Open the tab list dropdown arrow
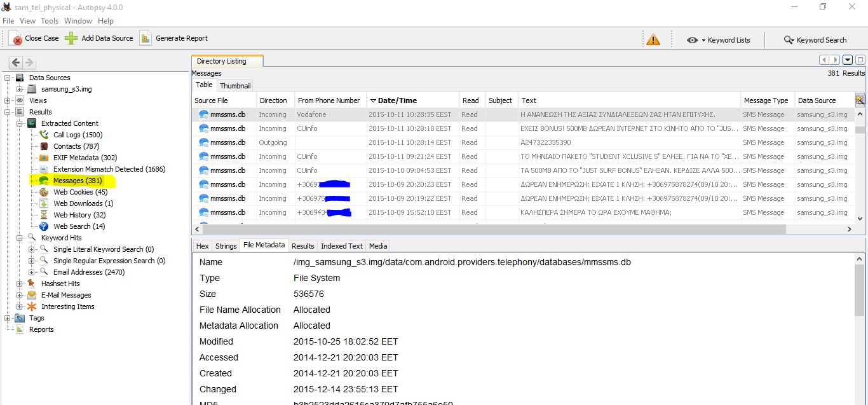 pyautogui.click(x=848, y=60)
